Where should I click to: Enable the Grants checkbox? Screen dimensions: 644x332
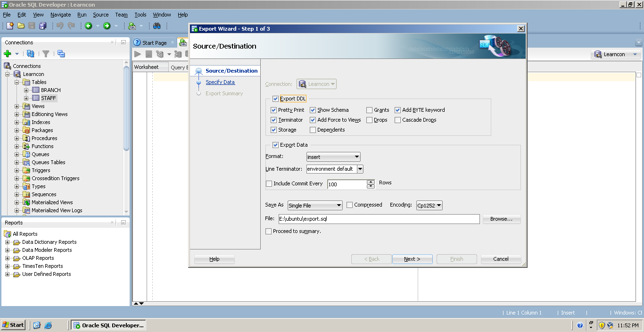(369, 110)
